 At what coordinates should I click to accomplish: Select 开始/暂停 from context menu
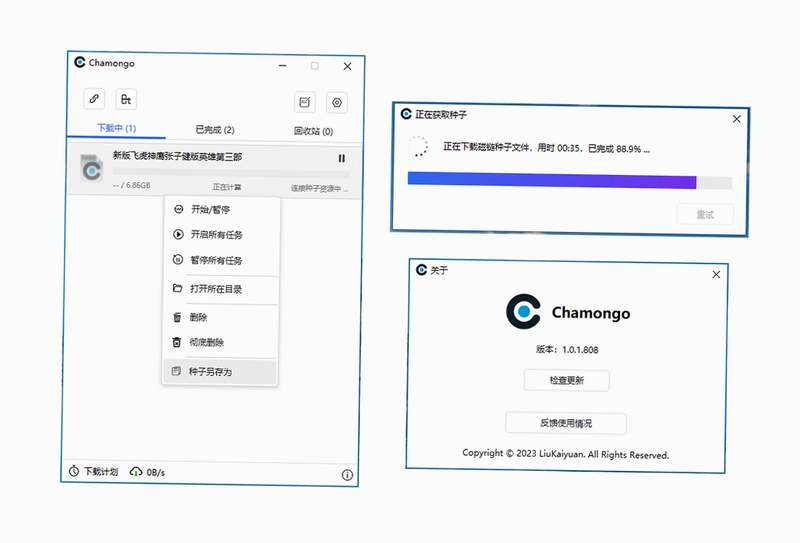[220, 209]
